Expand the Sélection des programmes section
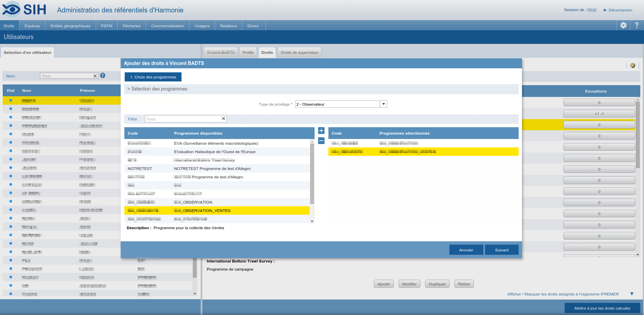 click(x=157, y=89)
